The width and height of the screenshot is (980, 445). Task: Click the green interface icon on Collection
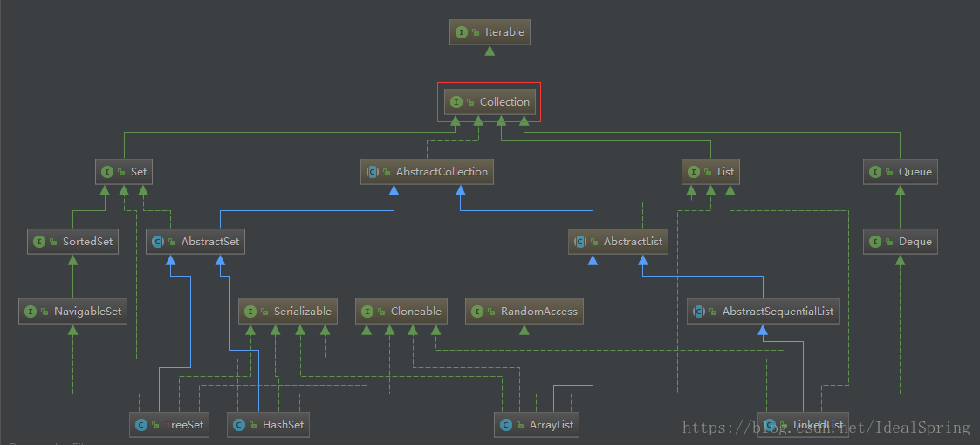(x=456, y=102)
